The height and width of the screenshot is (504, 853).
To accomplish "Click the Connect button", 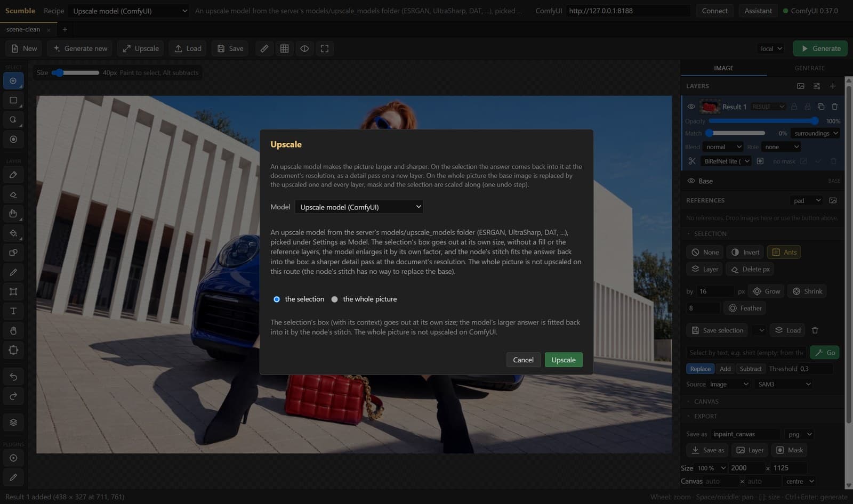I will [x=714, y=11].
